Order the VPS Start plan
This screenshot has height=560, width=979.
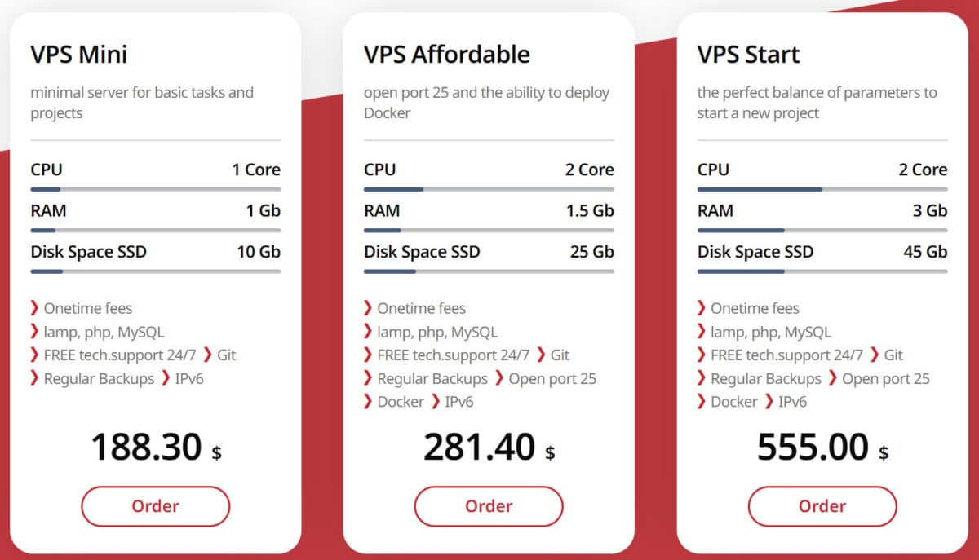pos(822,506)
